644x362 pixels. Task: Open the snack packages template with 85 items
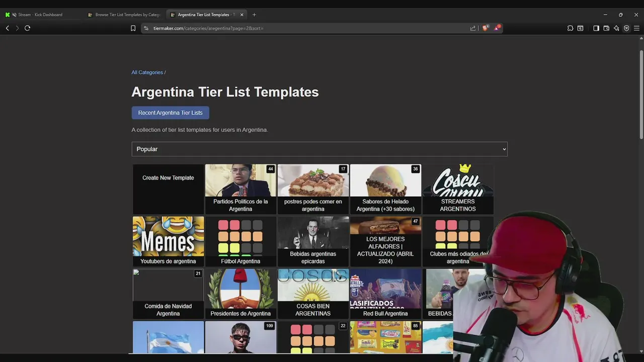click(385, 337)
